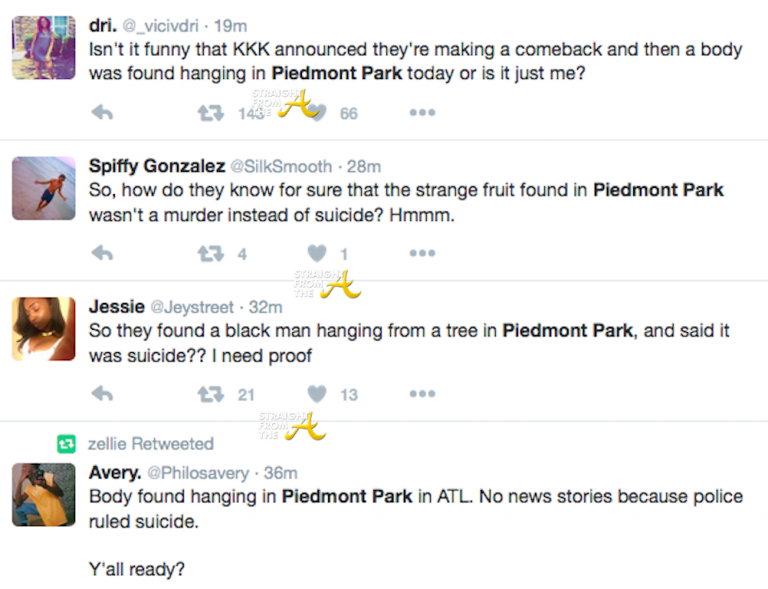Screen dimensions: 768x589
Task: Like Jessie's tweet
Action: point(316,395)
